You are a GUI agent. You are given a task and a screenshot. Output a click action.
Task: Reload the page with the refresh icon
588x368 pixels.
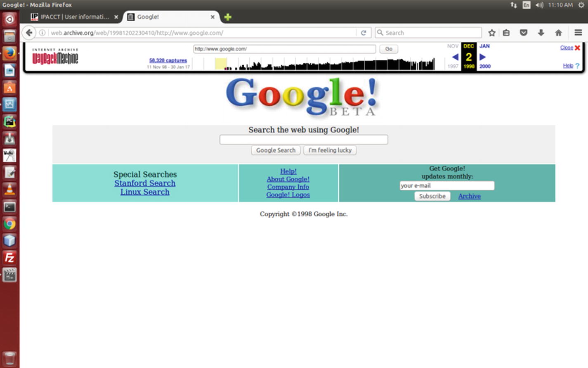(x=364, y=33)
